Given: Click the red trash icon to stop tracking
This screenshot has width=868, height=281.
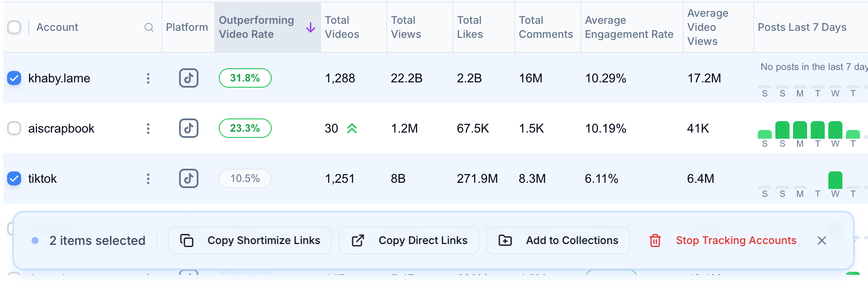Looking at the screenshot, I should pos(655,240).
